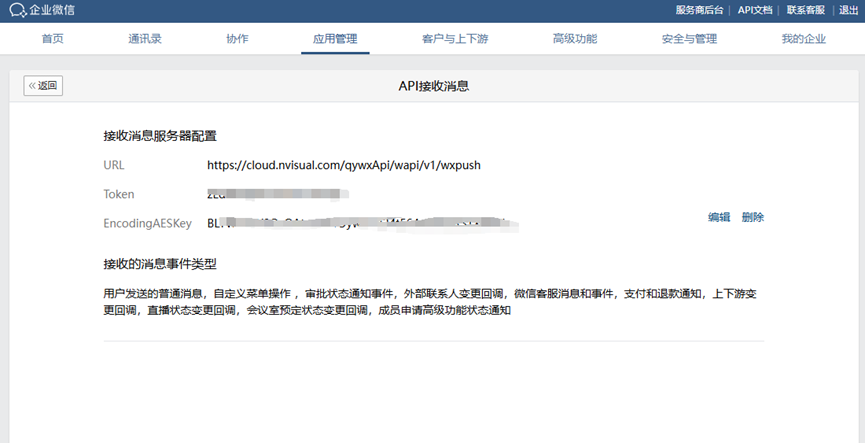Click the 返回 back button
This screenshot has height=443, width=865.
pyautogui.click(x=43, y=86)
